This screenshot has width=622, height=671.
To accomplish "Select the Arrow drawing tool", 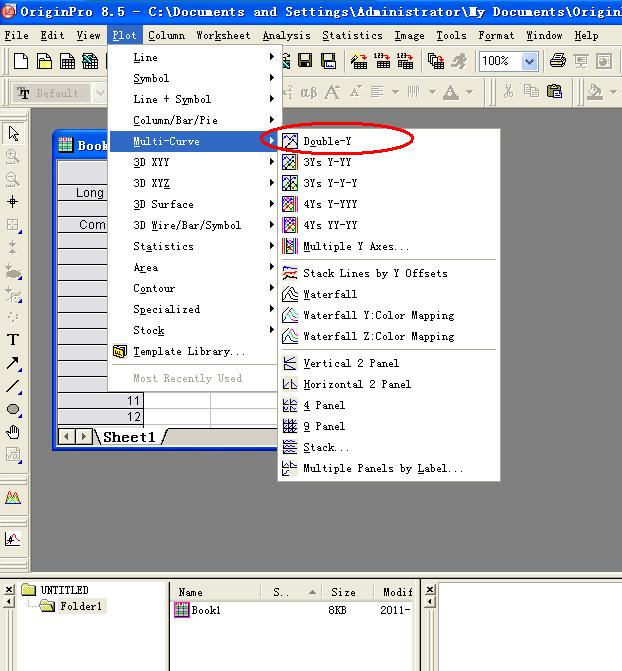I will (x=13, y=363).
